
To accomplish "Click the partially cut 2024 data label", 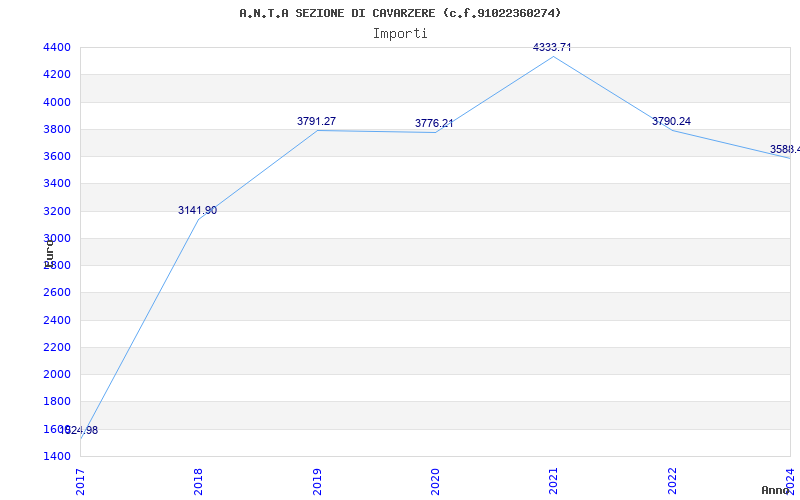I will 785,149.
